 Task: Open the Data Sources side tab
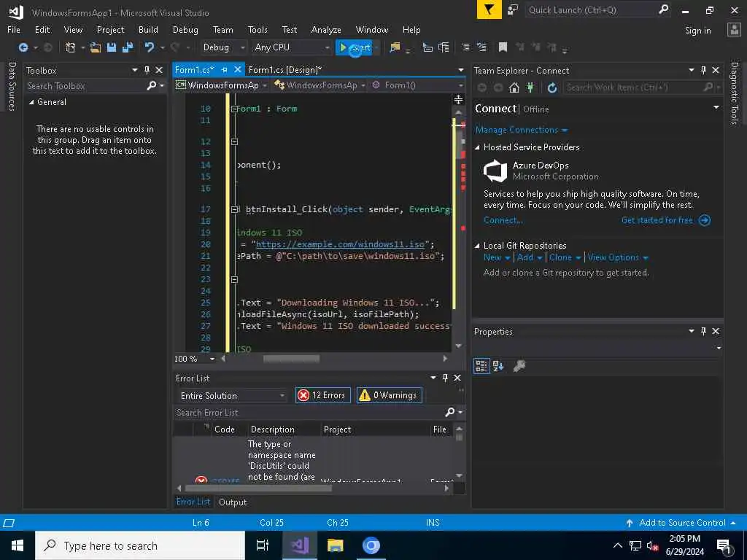(12, 86)
